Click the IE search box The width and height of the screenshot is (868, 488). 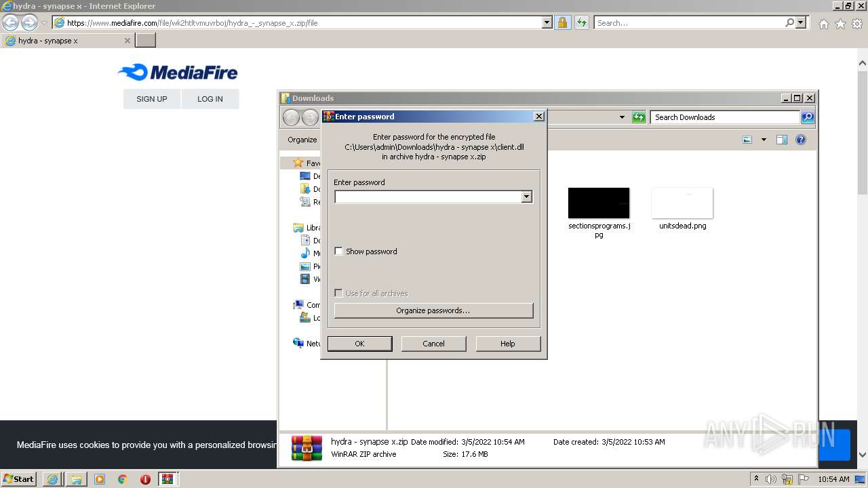(x=688, y=22)
